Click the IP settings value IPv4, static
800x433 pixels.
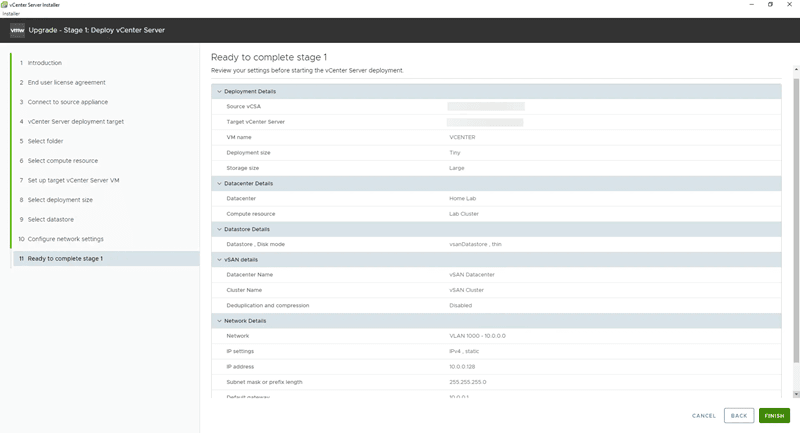[464, 351]
